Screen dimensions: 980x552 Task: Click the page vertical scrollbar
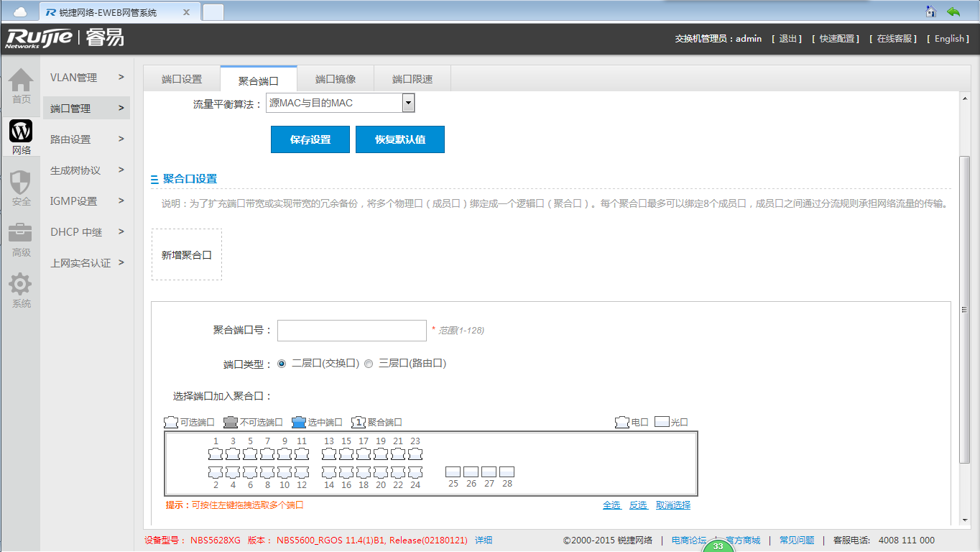[x=965, y=309]
